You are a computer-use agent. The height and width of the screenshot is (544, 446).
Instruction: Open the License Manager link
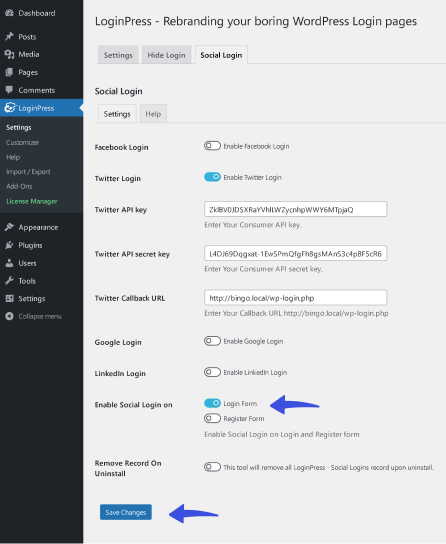pyautogui.click(x=32, y=201)
